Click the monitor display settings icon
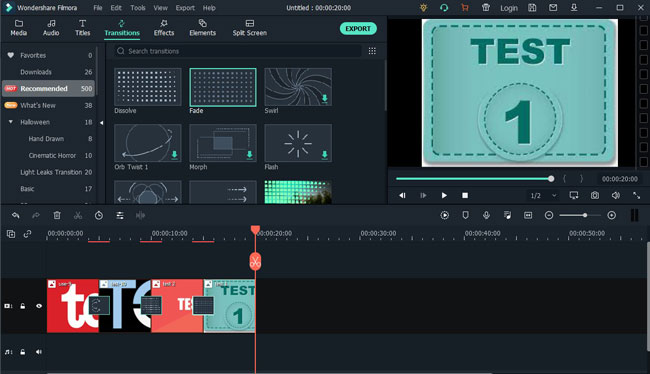 pos(574,195)
